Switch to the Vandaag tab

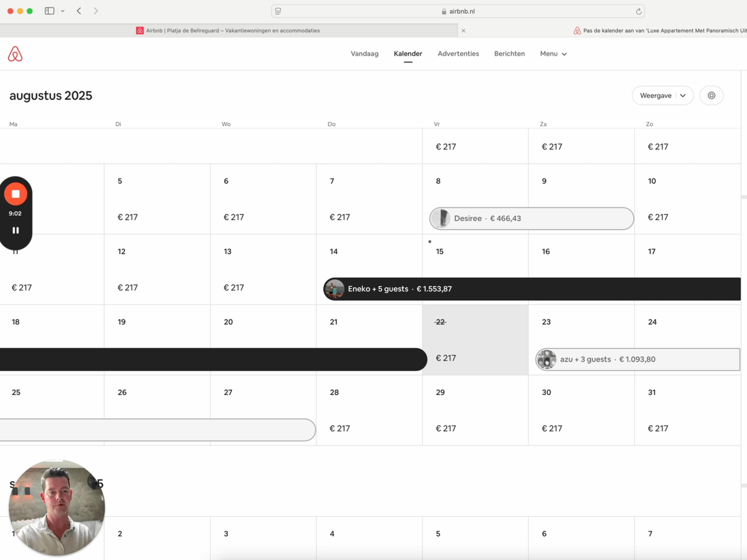click(x=364, y=54)
